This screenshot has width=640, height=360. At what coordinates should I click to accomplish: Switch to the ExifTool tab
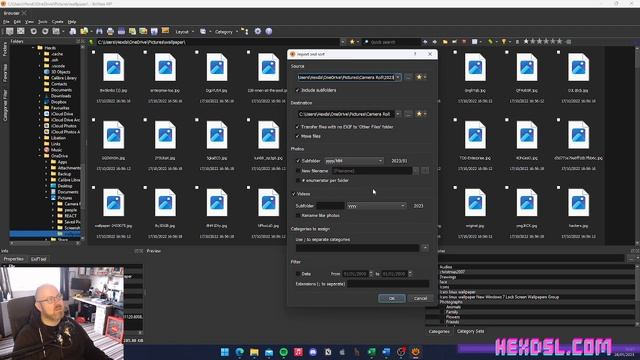point(38,259)
